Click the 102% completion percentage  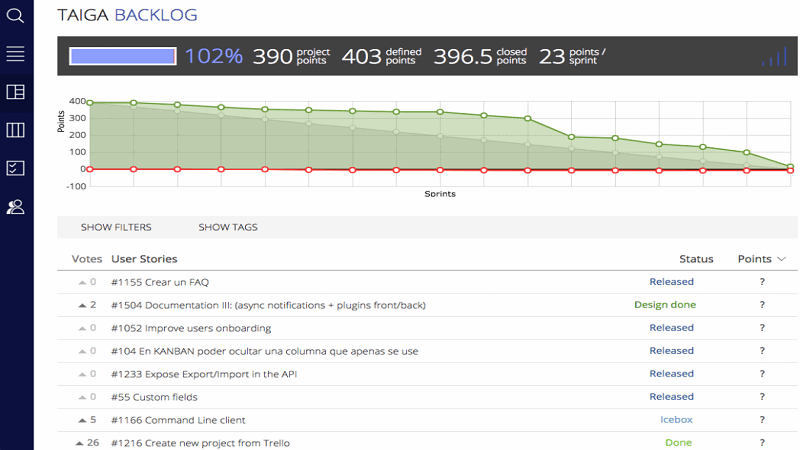point(213,56)
